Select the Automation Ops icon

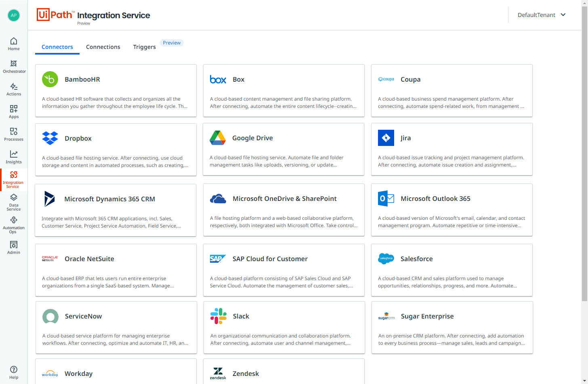pos(13,223)
